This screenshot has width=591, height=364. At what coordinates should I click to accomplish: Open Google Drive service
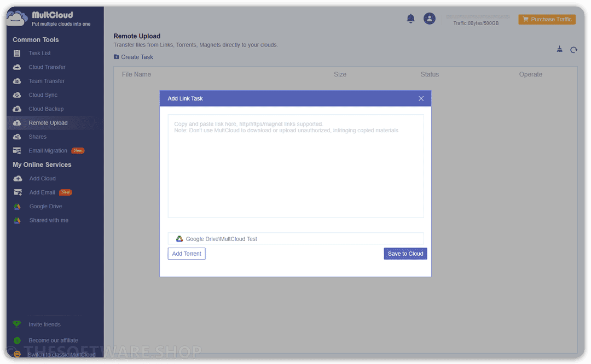45,206
